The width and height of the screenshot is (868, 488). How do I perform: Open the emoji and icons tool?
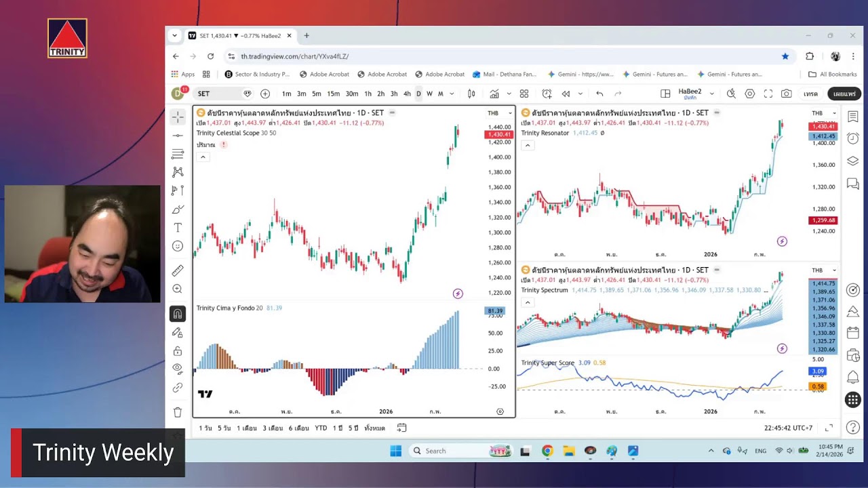click(x=178, y=246)
